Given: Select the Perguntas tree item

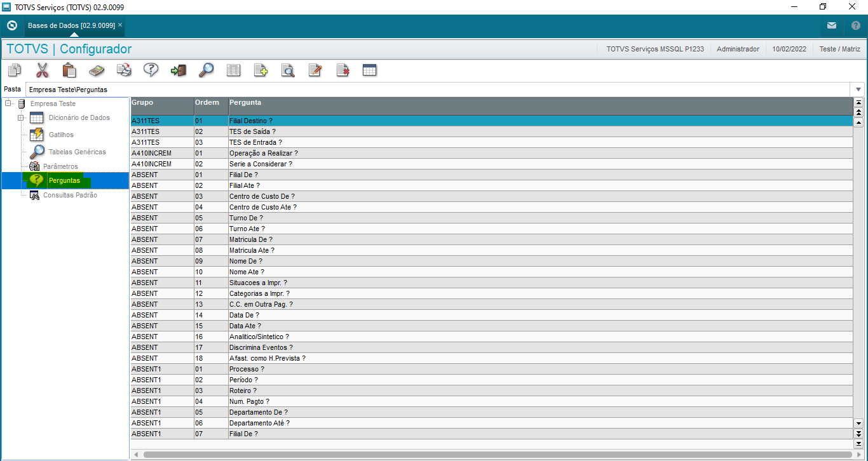Looking at the screenshot, I should [x=64, y=180].
